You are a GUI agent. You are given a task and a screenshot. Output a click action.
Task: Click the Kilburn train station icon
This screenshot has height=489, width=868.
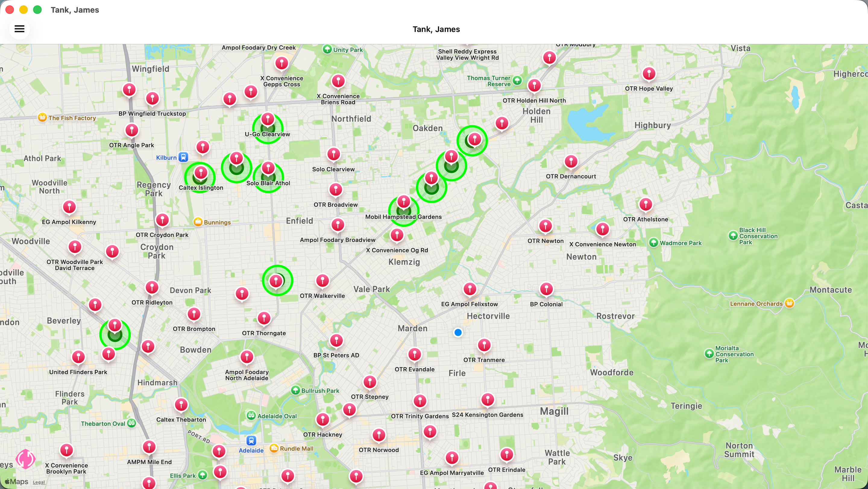[x=183, y=157]
